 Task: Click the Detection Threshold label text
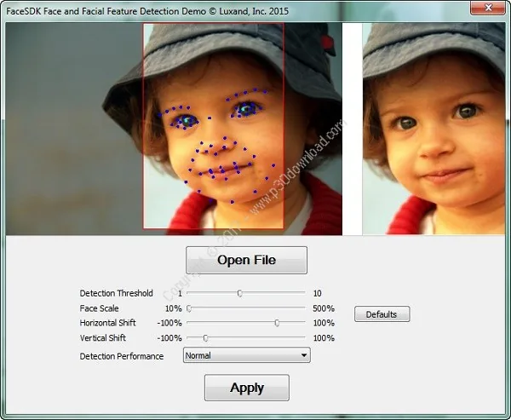point(117,293)
